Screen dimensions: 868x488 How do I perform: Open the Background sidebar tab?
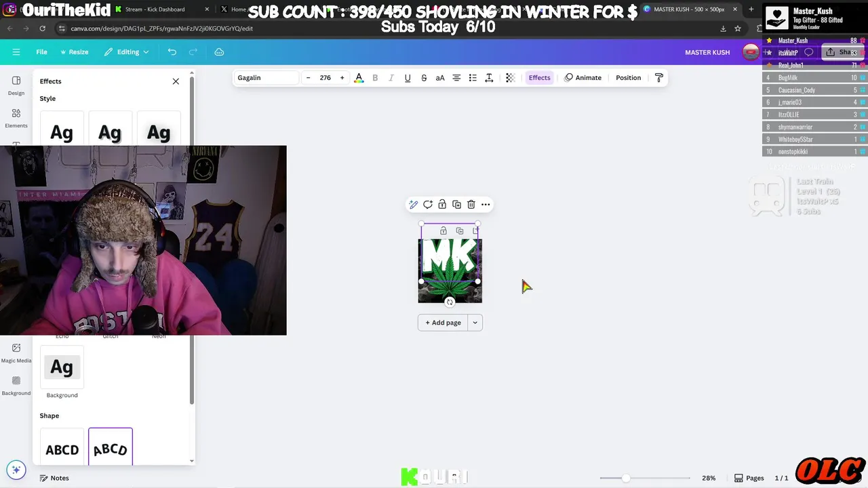point(16,386)
